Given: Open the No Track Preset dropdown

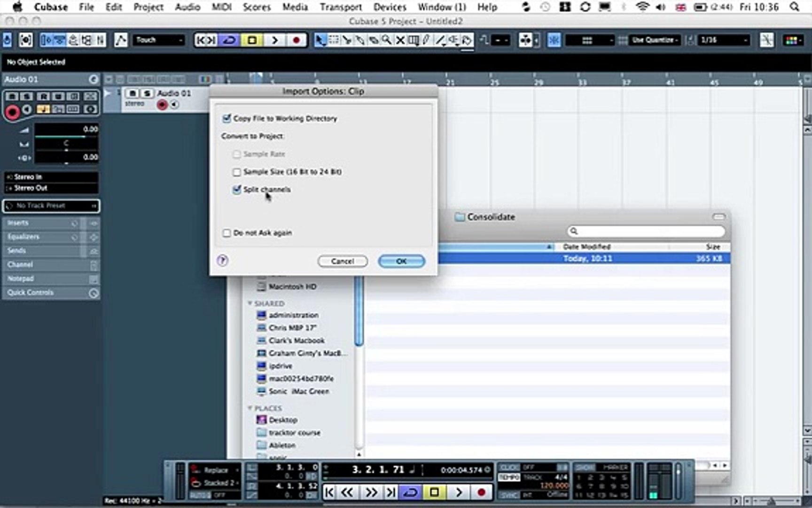Looking at the screenshot, I should pyautogui.click(x=51, y=206).
